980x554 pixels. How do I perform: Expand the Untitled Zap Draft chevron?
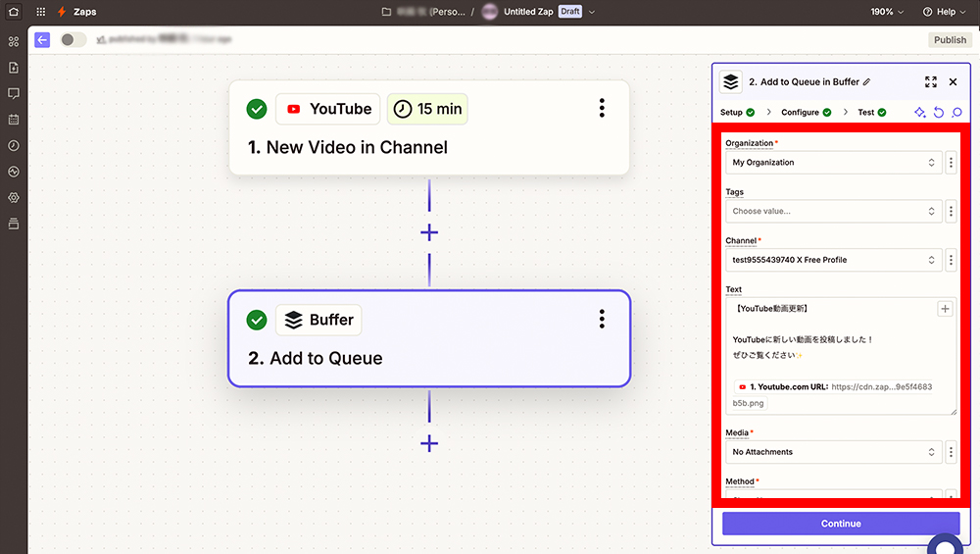(592, 12)
